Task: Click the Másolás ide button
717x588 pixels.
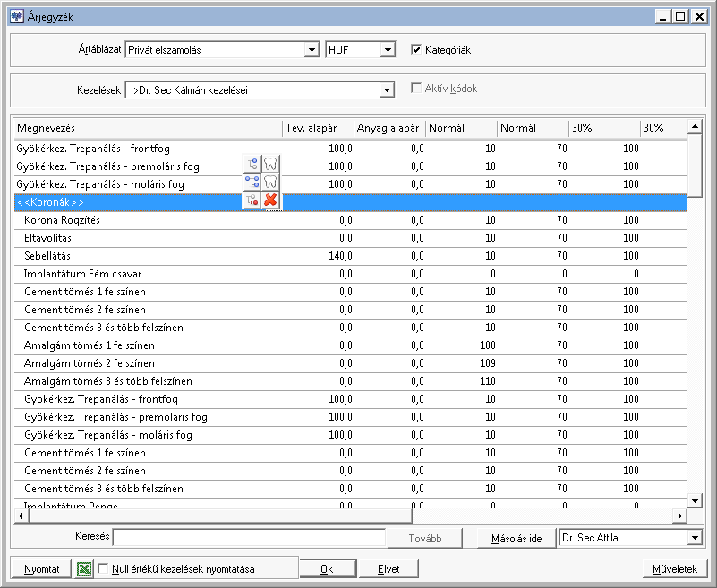Action: pos(516,538)
